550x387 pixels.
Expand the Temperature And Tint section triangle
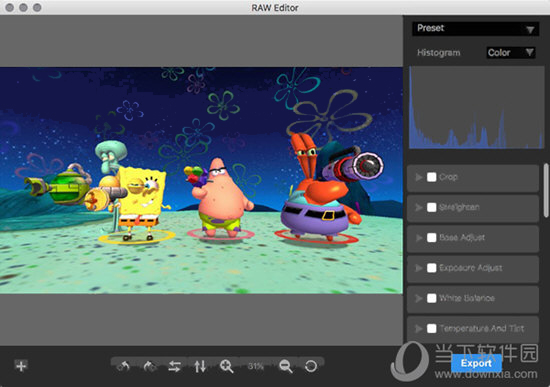(418, 328)
